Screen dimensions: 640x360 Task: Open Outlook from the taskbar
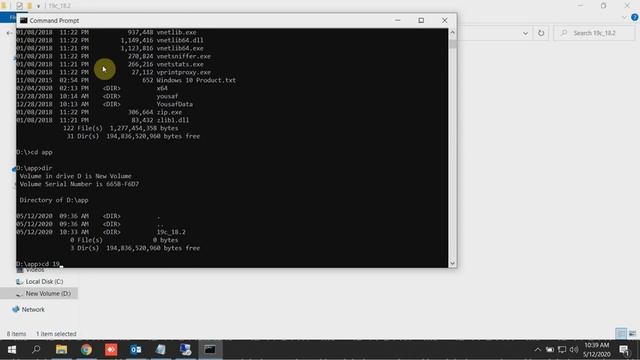coord(136,349)
